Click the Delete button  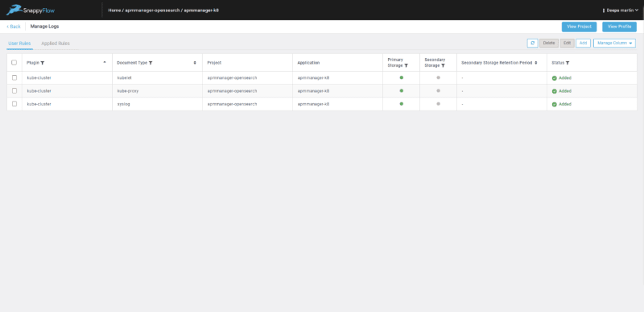pos(549,44)
